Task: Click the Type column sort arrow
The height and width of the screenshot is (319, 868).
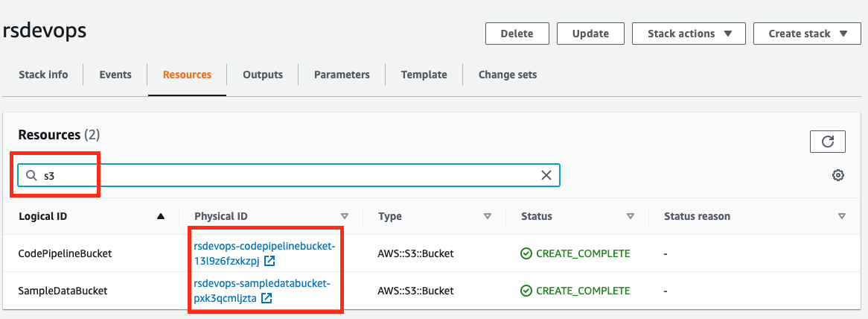Action: tap(488, 216)
